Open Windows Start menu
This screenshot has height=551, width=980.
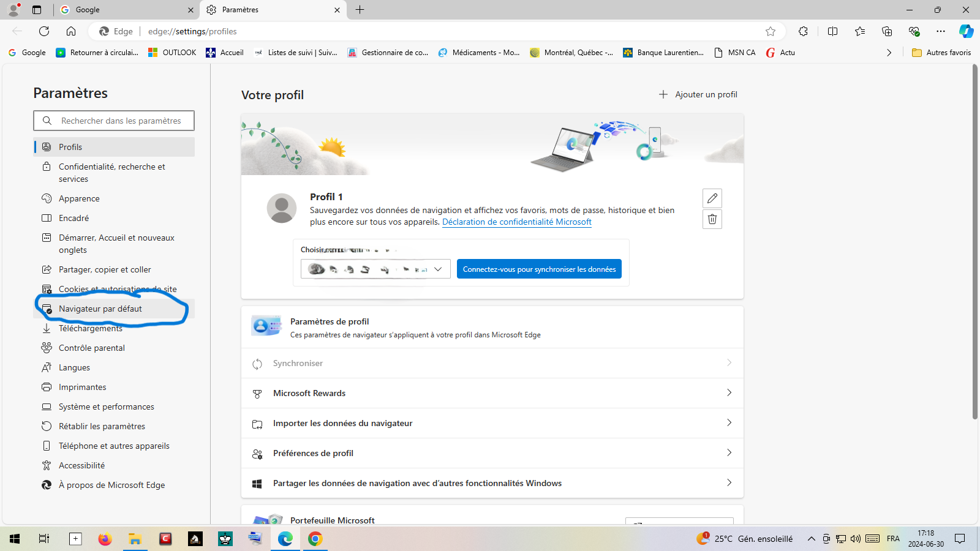pyautogui.click(x=15, y=539)
